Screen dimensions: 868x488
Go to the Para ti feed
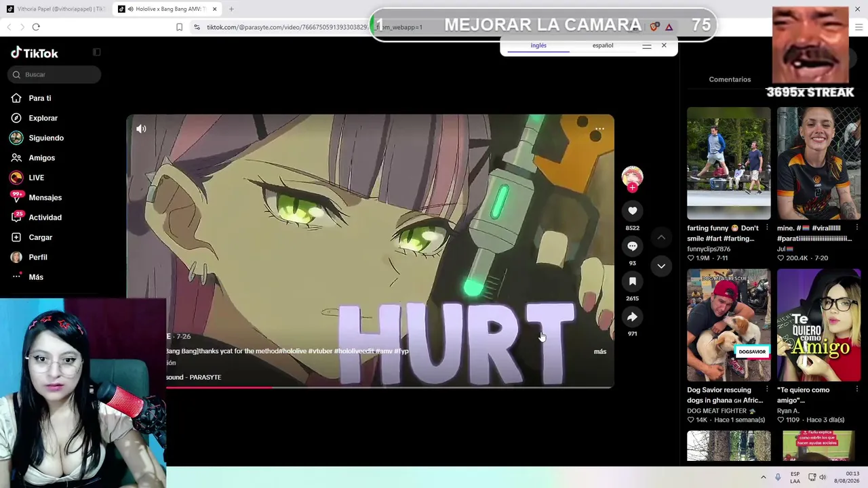click(40, 98)
